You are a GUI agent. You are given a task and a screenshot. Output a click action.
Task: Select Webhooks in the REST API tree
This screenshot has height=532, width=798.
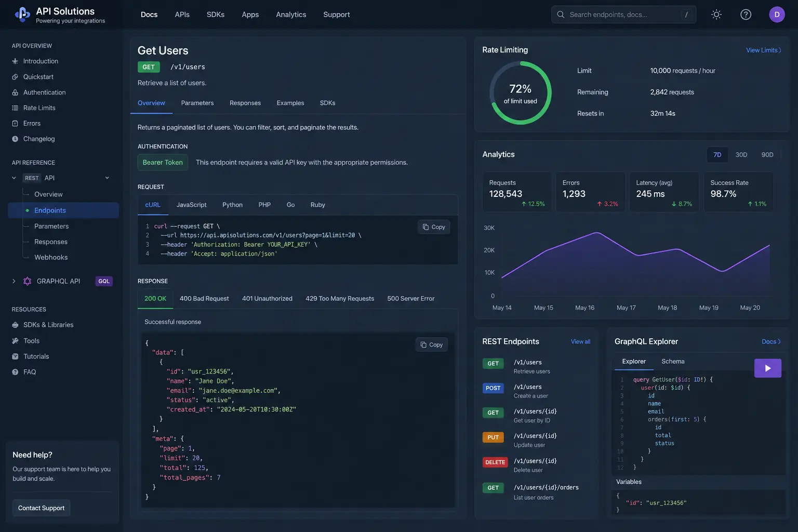tap(51, 258)
